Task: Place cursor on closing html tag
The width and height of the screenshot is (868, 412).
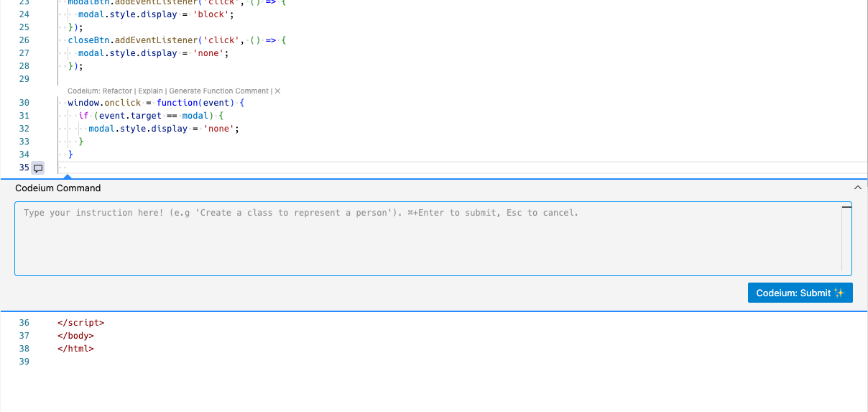Action: [x=75, y=349]
